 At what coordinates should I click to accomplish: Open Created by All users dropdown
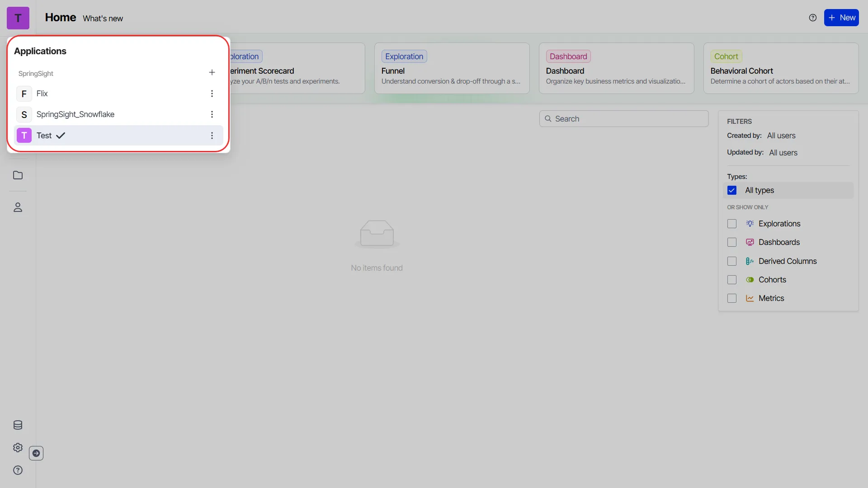pos(781,136)
